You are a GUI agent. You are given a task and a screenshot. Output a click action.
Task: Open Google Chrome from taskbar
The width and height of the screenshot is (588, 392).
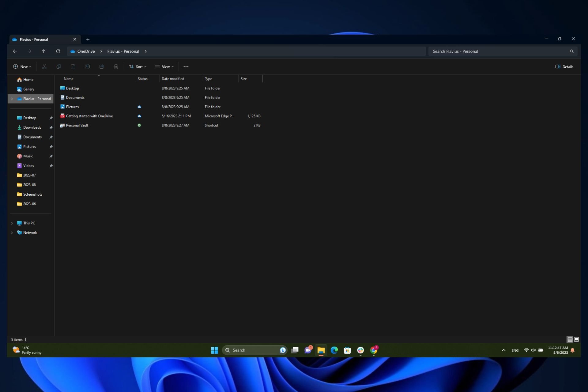coord(374,350)
